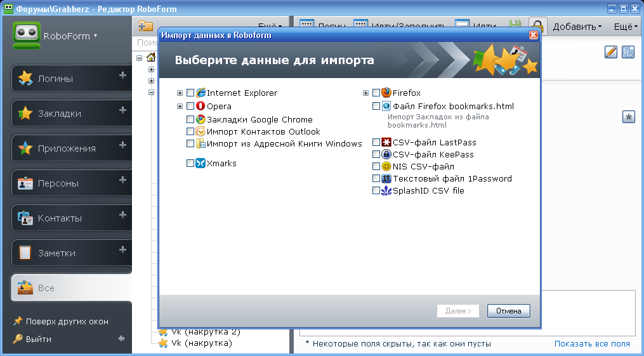Enable Текстовый файл 1Password checkbox

[x=376, y=178]
